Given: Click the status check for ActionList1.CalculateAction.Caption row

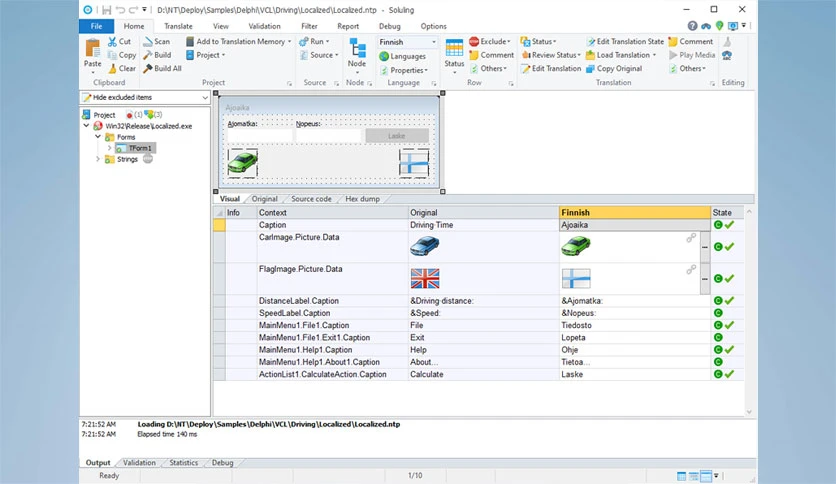Looking at the screenshot, I should tap(729, 374).
